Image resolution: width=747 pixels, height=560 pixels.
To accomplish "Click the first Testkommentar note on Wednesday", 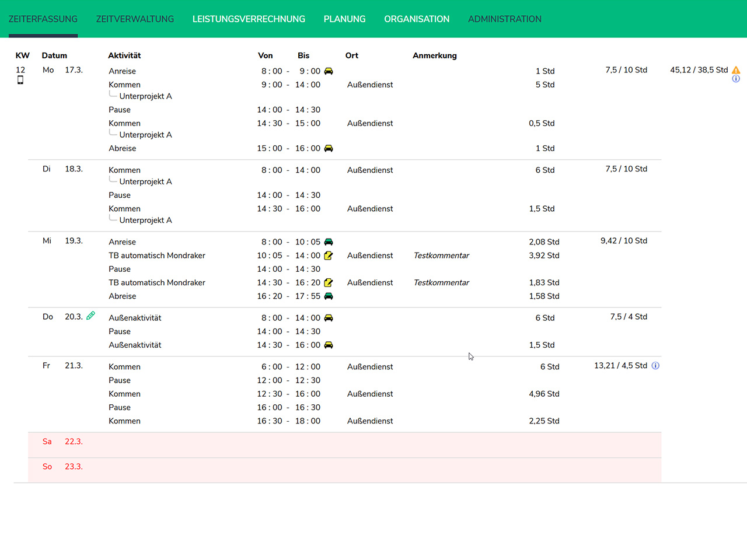I will (x=441, y=256).
